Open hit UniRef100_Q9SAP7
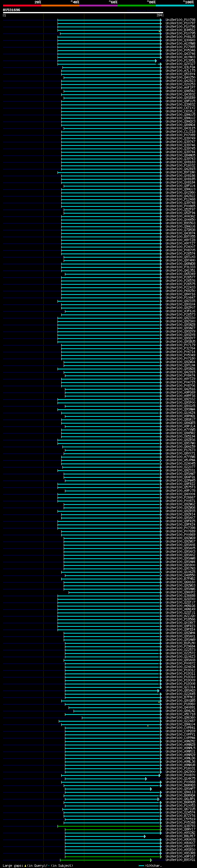This screenshot has height=868, width=197. pyautogui.click(x=180, y=789)
